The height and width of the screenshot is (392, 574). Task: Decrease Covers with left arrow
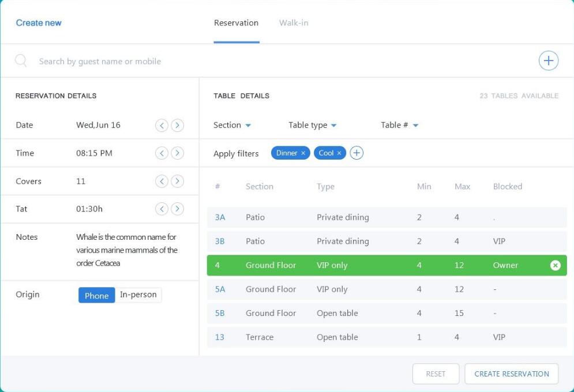point(162,181)
